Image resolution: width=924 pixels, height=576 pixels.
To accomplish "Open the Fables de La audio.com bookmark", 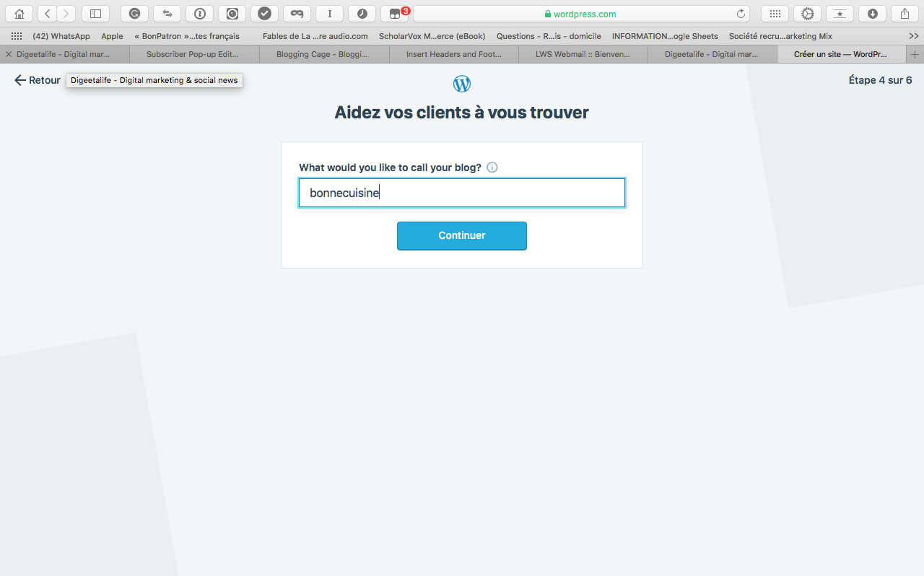I will tap(315, 36).
